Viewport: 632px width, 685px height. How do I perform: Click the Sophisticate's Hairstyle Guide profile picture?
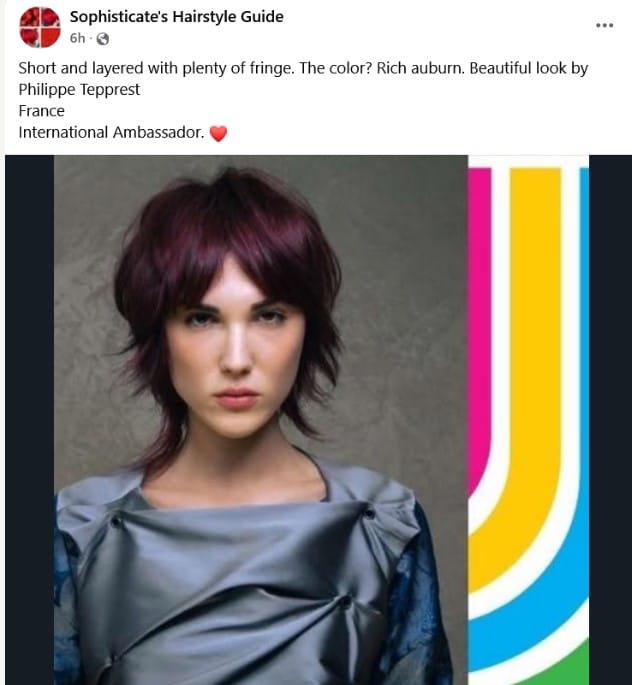pos(40,27)
